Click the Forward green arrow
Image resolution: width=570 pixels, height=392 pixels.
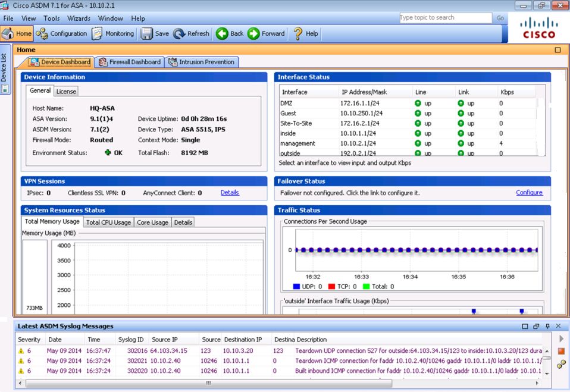[254, 34]
